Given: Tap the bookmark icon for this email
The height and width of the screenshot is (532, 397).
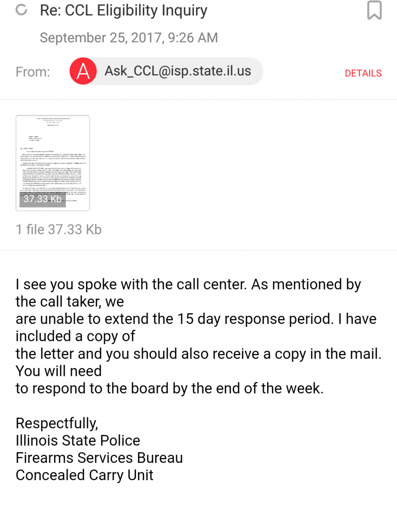Looking at the screenshot, I should [374, 11].
